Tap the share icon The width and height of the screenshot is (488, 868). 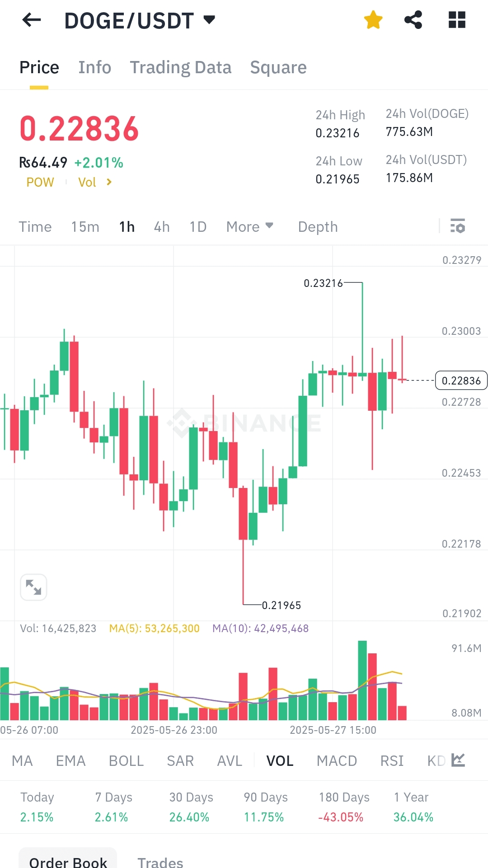pos(413,20)
